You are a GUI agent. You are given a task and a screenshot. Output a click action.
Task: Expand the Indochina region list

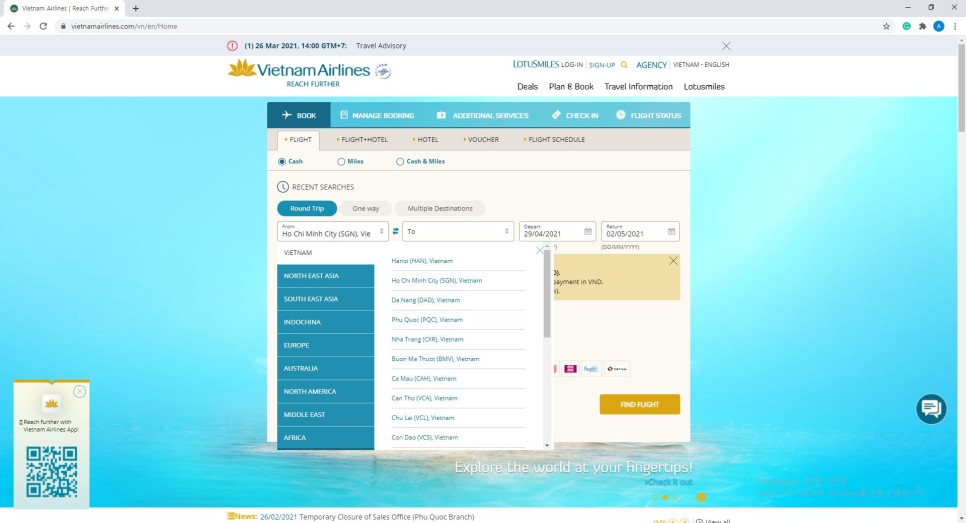click(x=325, y=322)
